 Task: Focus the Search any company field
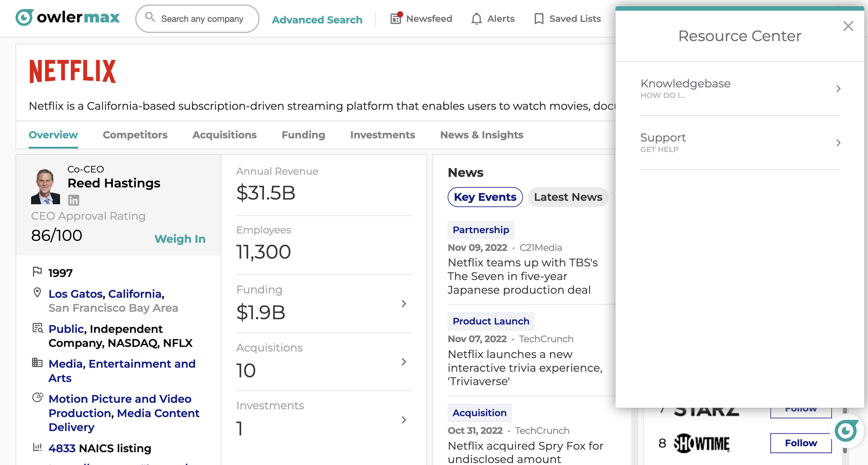click(x=202, y=19)
